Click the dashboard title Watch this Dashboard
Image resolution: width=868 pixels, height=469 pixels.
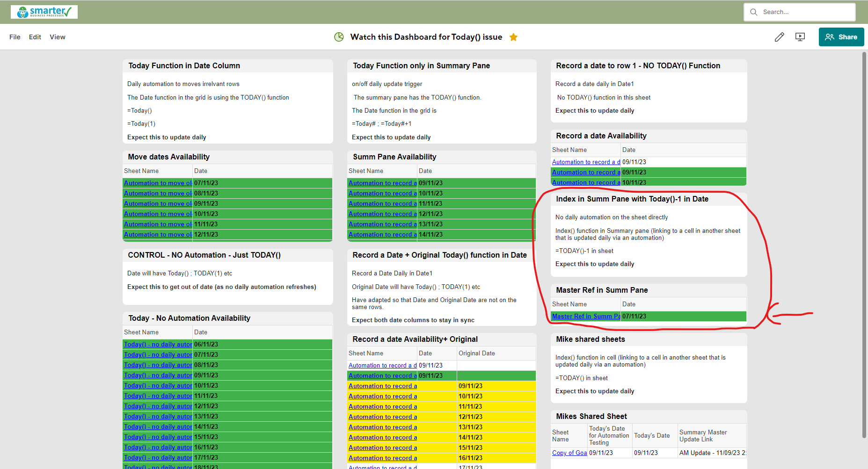click(426, 37)
